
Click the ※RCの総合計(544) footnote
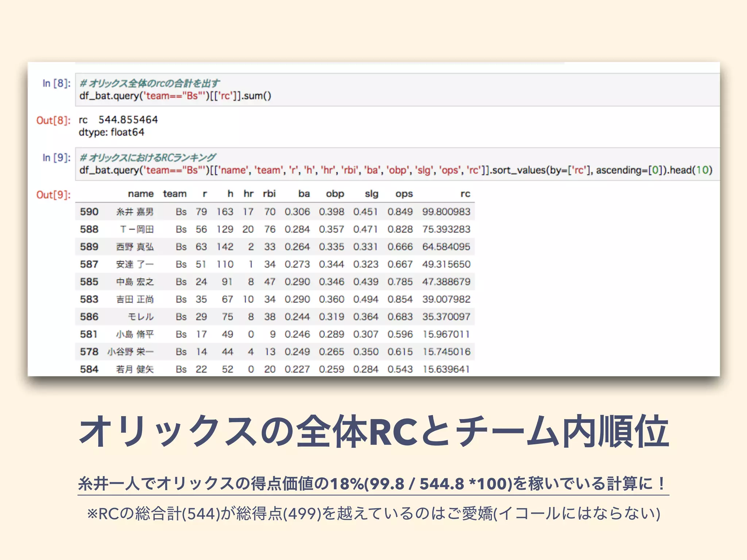[x=373, y=513]
